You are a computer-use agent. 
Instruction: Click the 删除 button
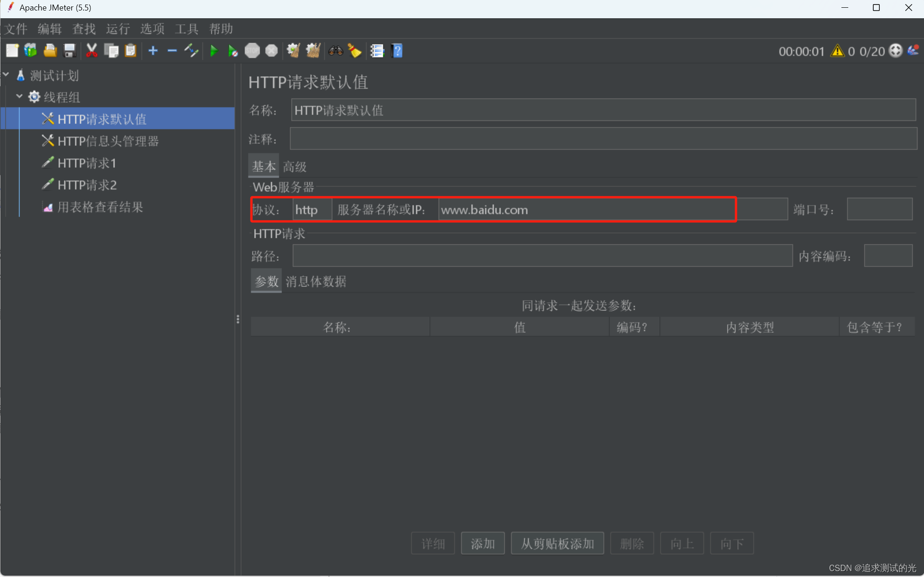[632, 543]
